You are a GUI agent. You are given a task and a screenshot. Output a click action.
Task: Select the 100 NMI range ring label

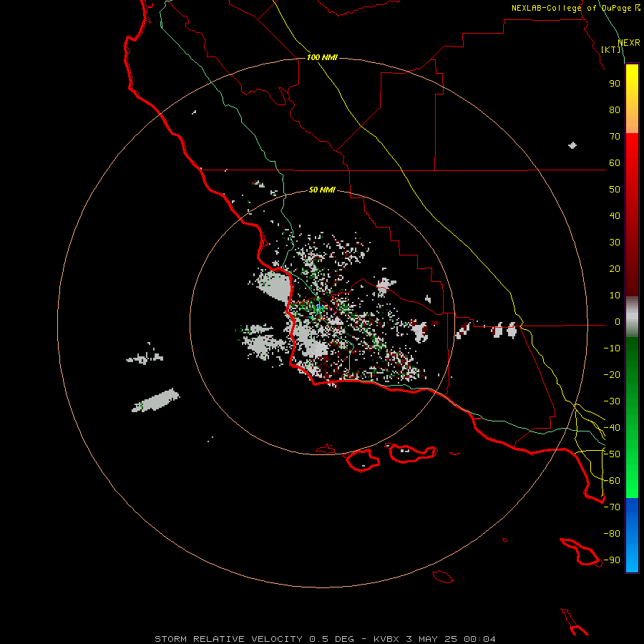tap(322, 57)
